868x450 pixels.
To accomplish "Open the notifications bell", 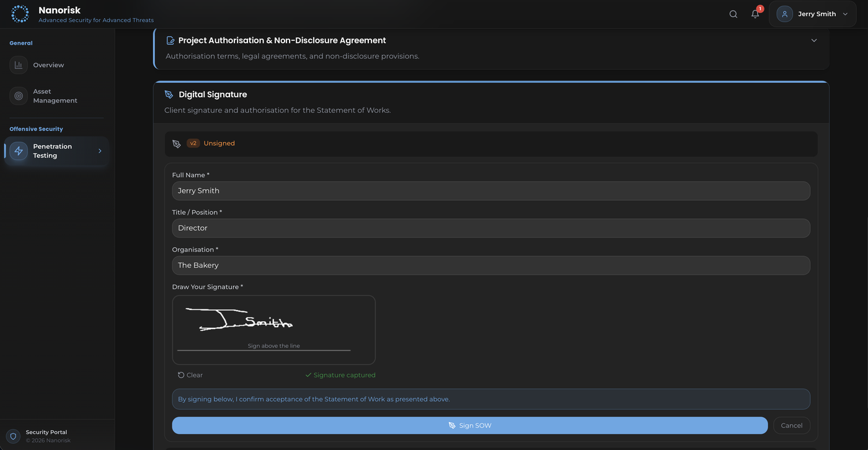I will coord(755,14).
